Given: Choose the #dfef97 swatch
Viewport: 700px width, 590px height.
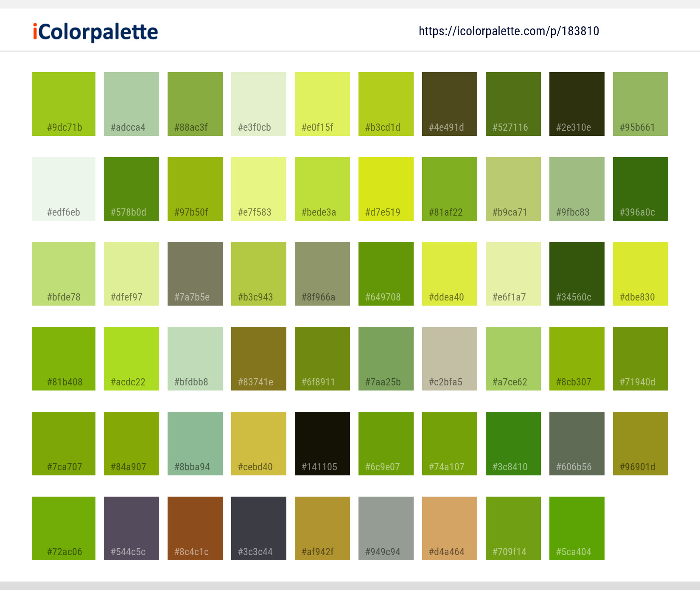Looking at the screenshot, I should point(132,274).
